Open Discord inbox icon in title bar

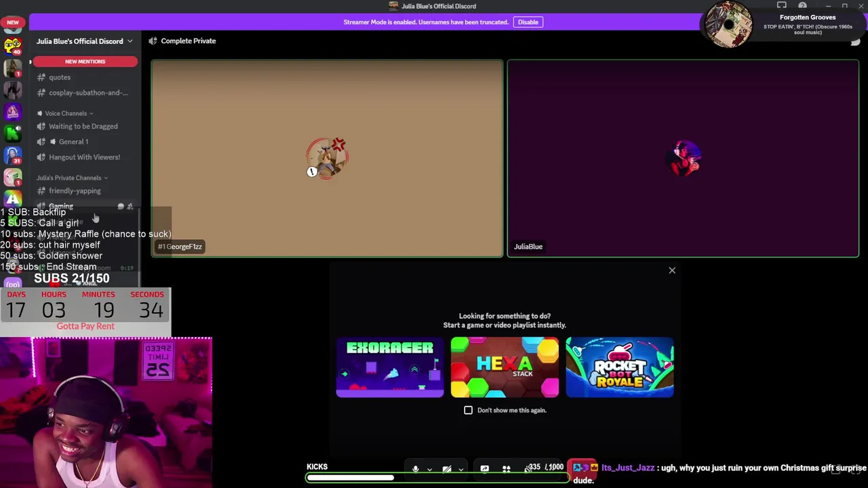782,6
